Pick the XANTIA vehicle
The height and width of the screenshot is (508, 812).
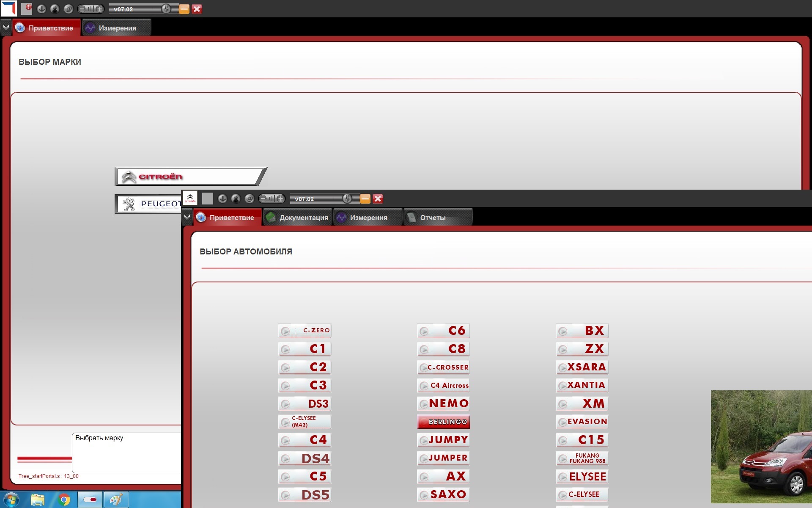(582, 385)
